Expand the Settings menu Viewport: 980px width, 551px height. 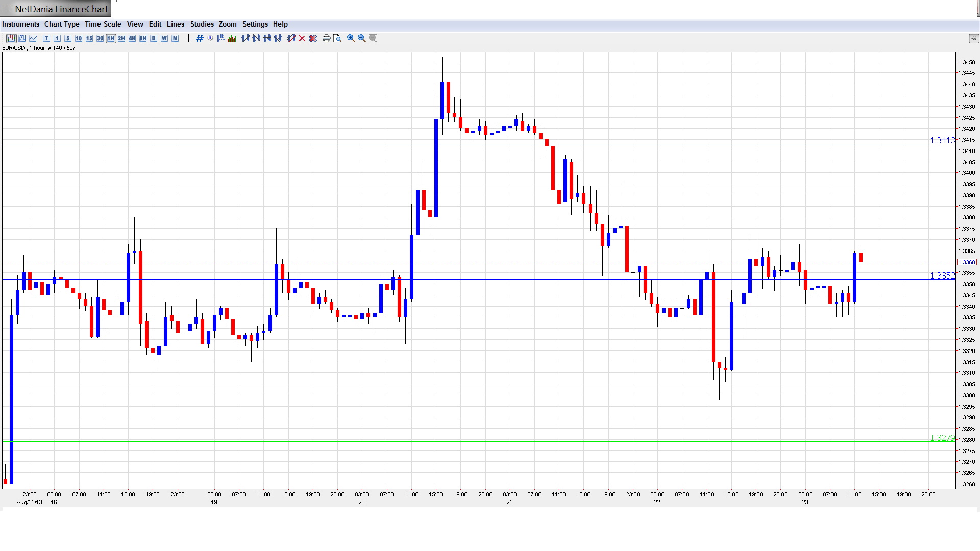(255, 24)
